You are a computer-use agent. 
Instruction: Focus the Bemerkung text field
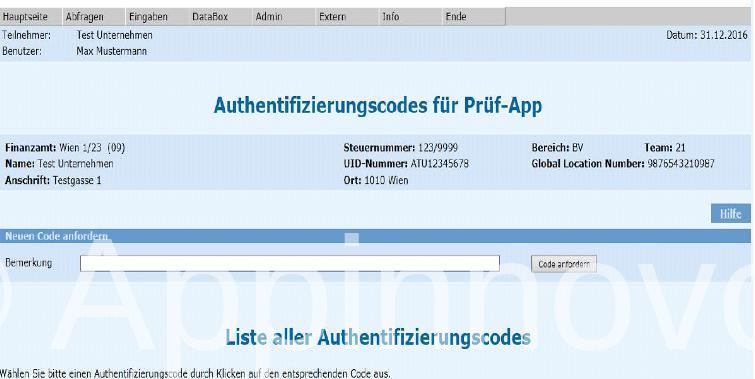[x=290, y=263]
